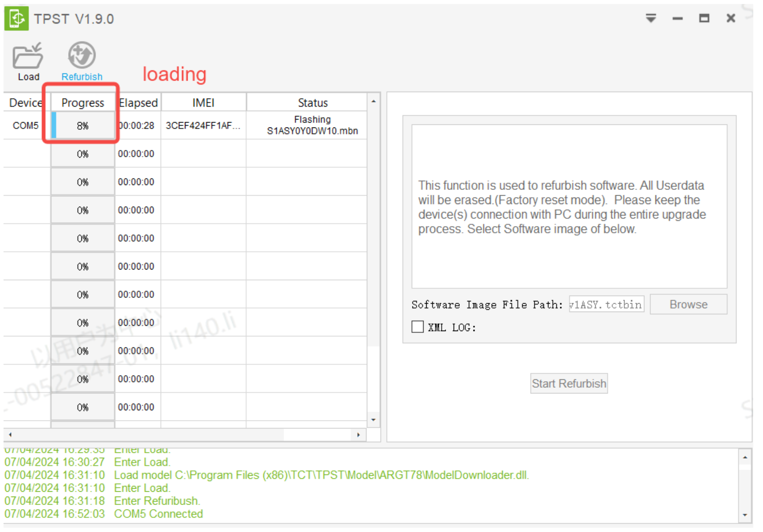Select the Refurbish tool icon

81,55
